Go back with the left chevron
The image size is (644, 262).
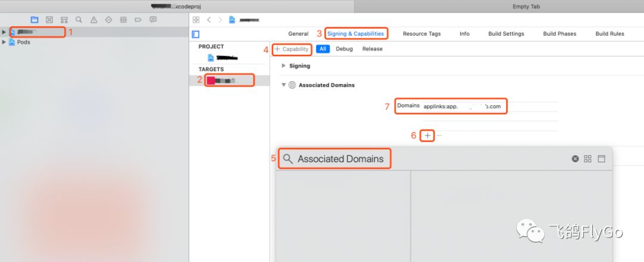click(209, 20)
